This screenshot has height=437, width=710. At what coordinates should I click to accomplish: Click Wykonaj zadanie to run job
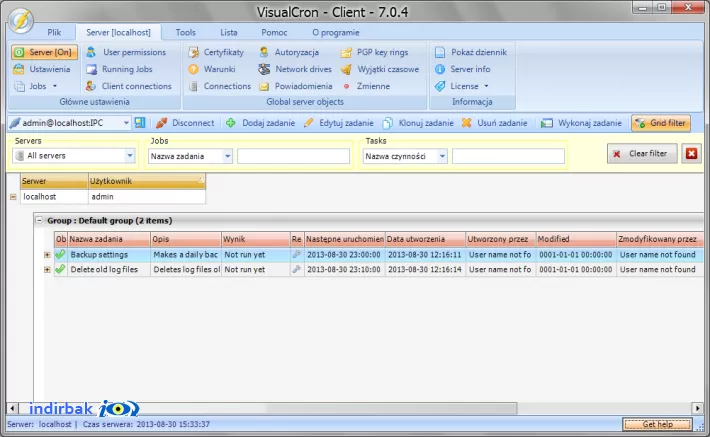pyautogui.click(x=581, y=123)
